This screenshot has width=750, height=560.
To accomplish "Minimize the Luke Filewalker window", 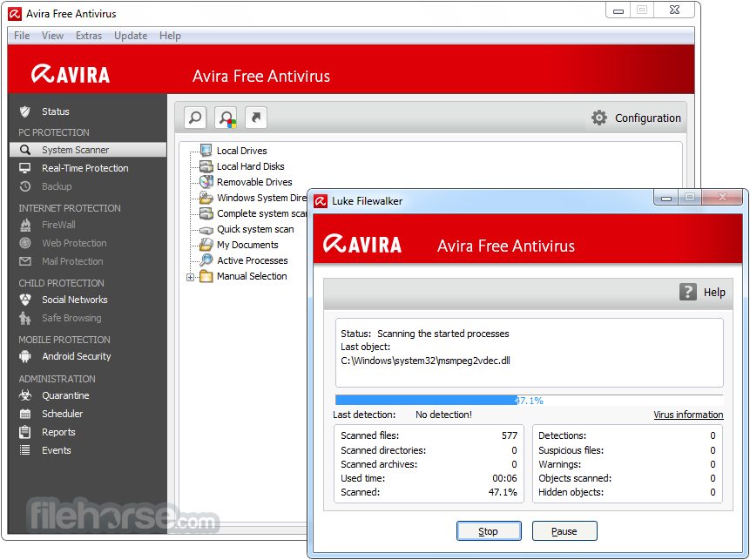I will tap(666, 198).
